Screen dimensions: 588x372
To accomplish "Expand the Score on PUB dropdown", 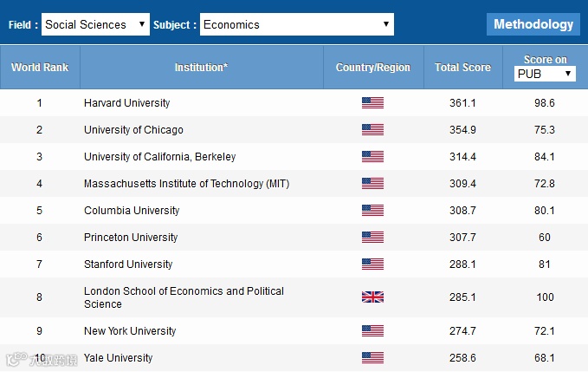I will [545, 75].
